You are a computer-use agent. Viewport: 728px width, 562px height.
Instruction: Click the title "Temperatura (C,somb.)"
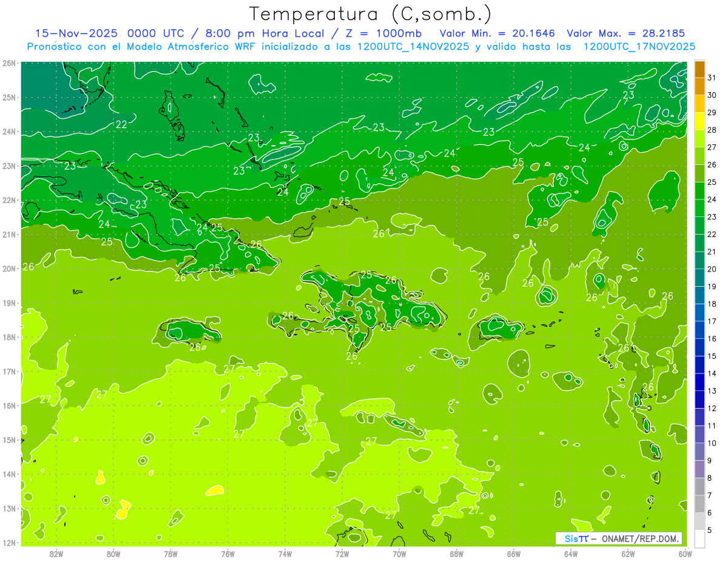371,15
